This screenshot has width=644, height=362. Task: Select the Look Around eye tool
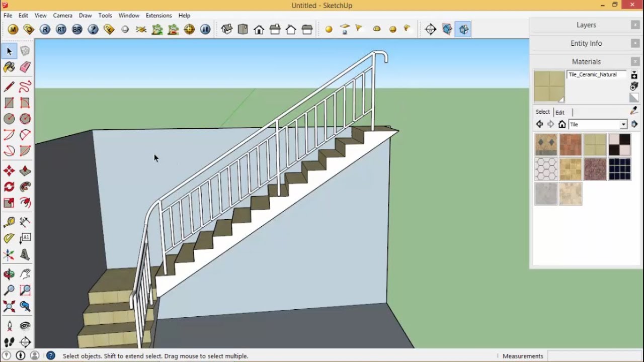[25, 326]
